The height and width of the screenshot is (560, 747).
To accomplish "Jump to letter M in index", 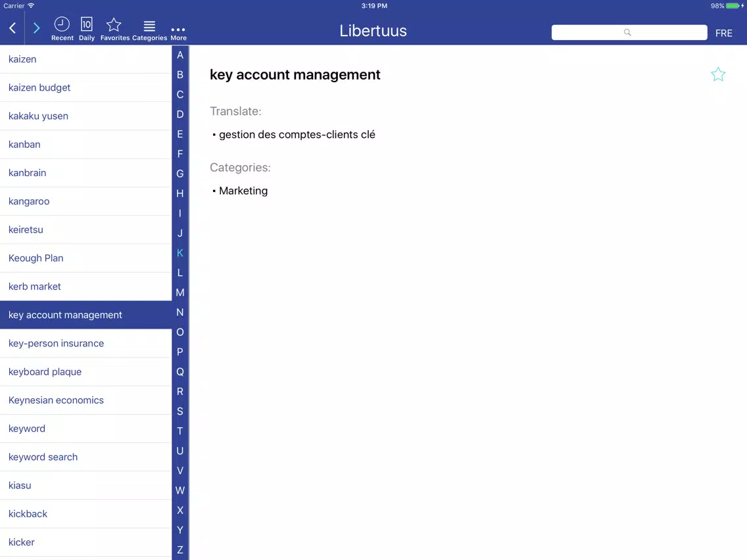I will (x=180, y=292).
